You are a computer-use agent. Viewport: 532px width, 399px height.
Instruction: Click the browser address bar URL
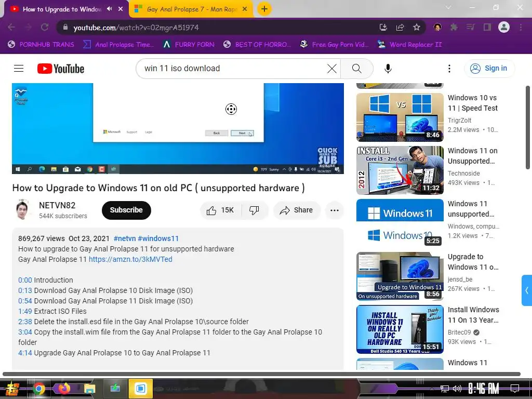136,28
